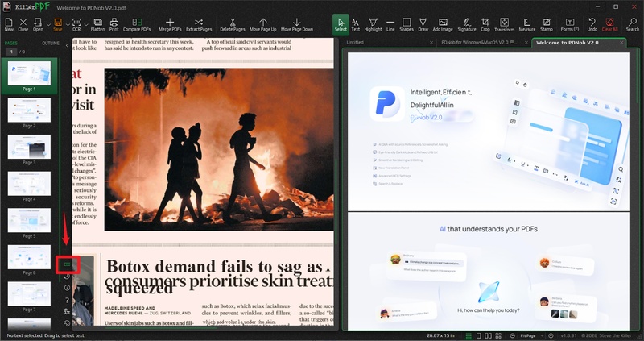Screen dimensions: 644x341
Task: Switch to the PAGES panel tab
Action: tap(11, 43)
